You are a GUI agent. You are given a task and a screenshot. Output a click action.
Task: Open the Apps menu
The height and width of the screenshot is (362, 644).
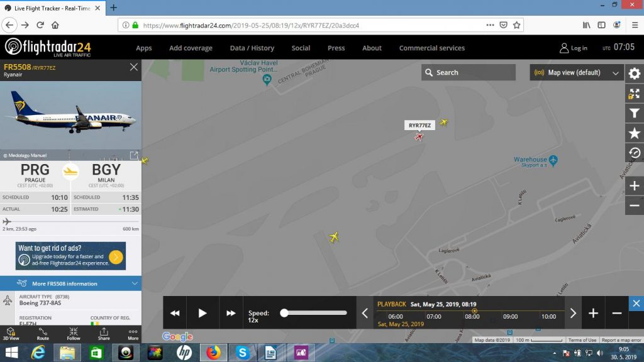click(144, 48)
